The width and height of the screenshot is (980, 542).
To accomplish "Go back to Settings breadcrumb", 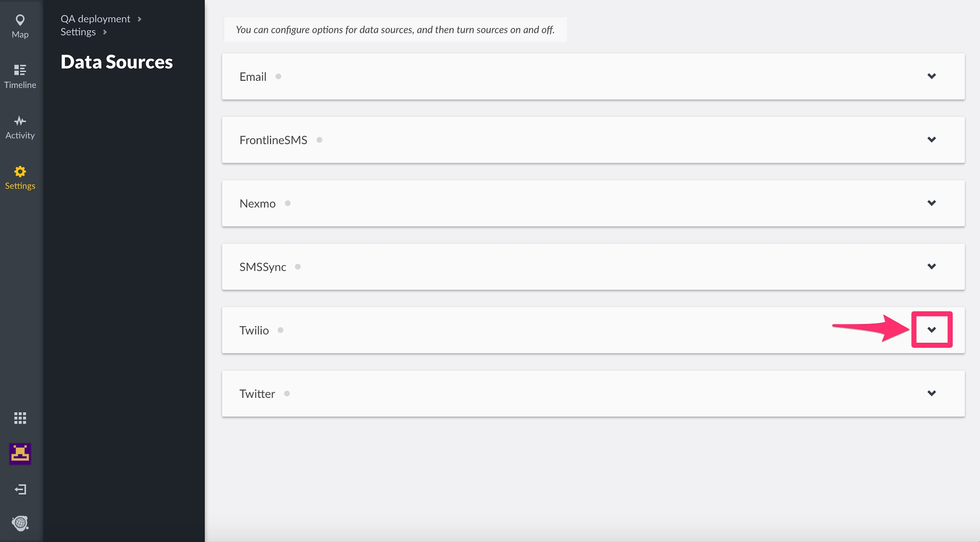I will click(x=78, y=32).
